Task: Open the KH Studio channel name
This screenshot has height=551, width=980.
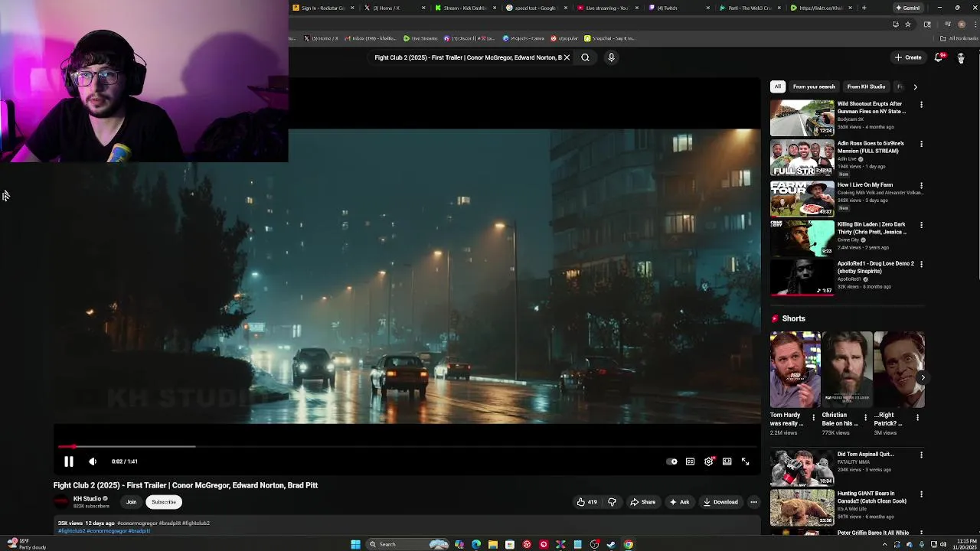Action: 87,499
